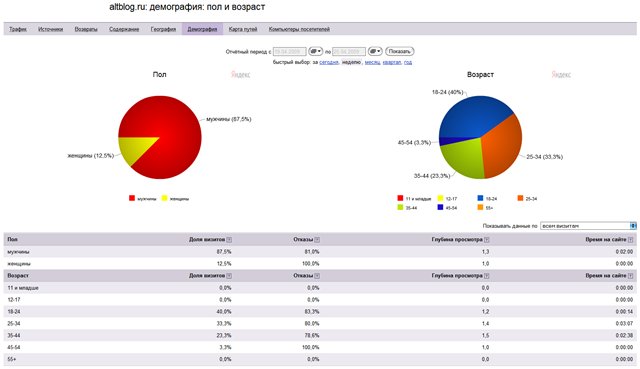The width and height of the screenshot is (640, 369).
Task: Click the green 35-44 legend swatch
Action: coord(400,207)
